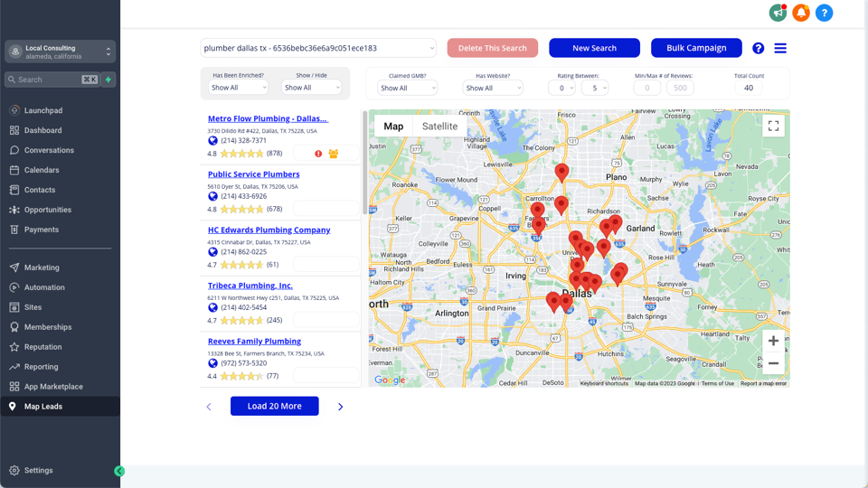Open Metro Flow Plumbing listing link
Image resolution: width=868 pixels, height=488 pixels.
coord(268,118)
